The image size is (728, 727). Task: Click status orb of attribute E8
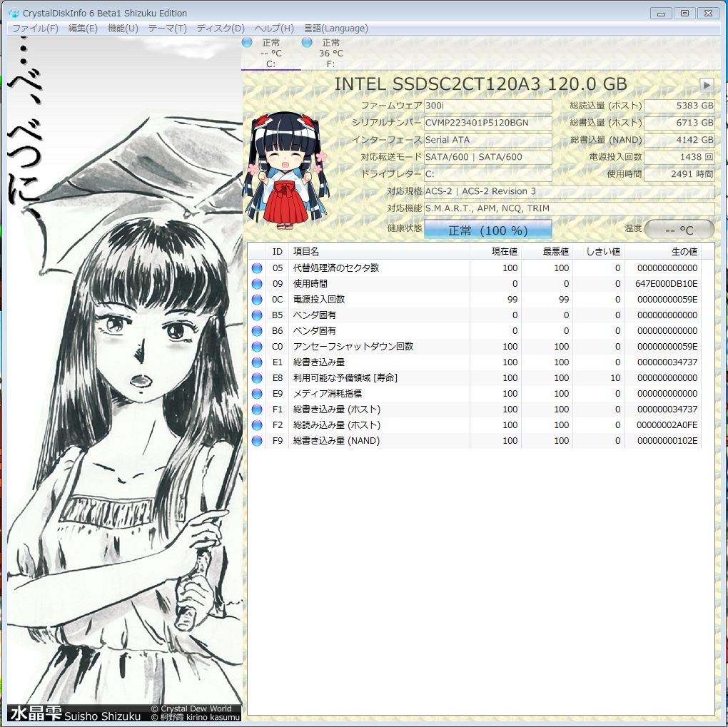257,378
